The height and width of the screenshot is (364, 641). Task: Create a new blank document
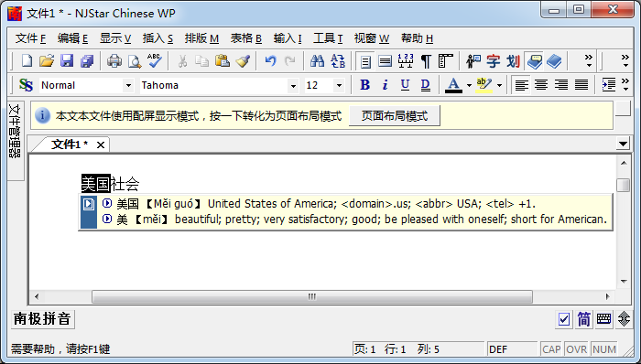pyautogui.click(x=27, y=61)
